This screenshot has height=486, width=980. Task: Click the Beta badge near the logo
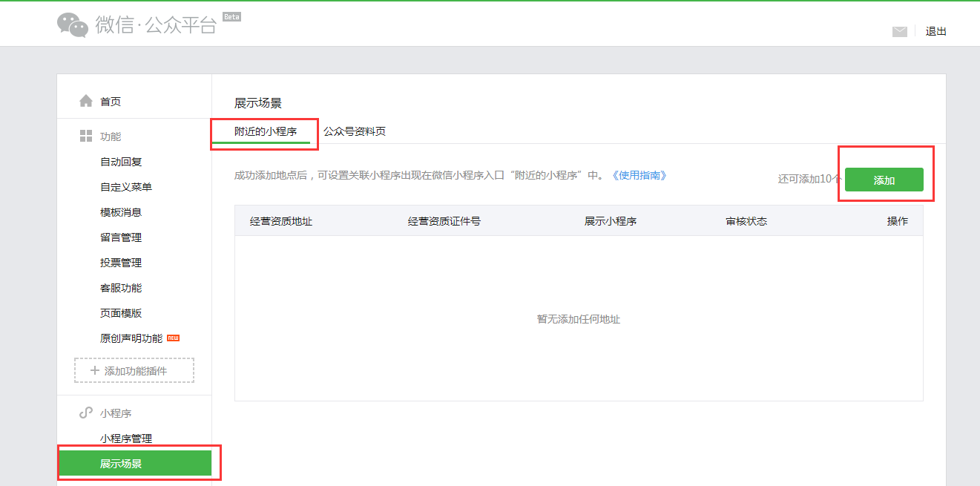(231, 16)
